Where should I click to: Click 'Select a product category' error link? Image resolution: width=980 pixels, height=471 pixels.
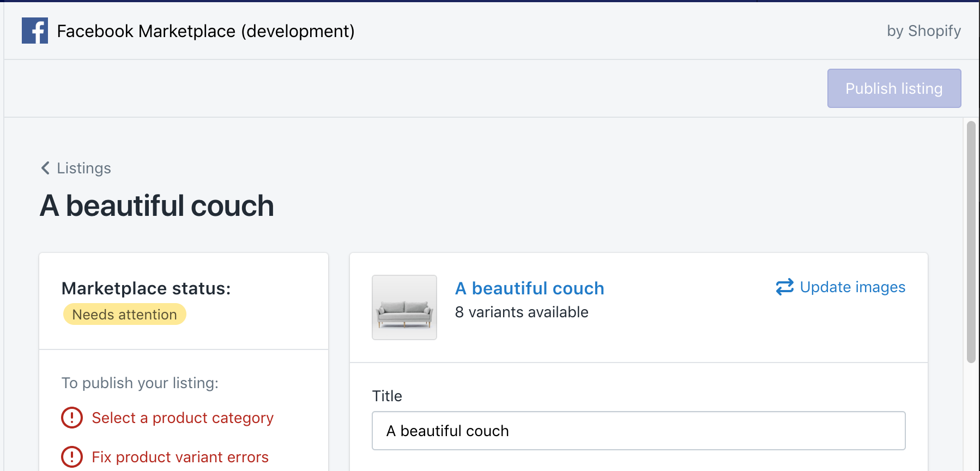183,418
